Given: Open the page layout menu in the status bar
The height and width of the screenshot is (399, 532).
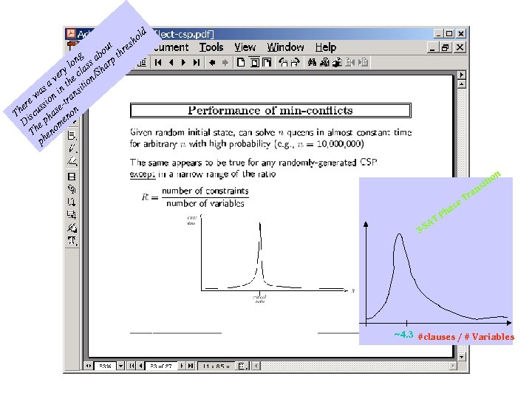Looking at the screenshot, I should [242, 366].
